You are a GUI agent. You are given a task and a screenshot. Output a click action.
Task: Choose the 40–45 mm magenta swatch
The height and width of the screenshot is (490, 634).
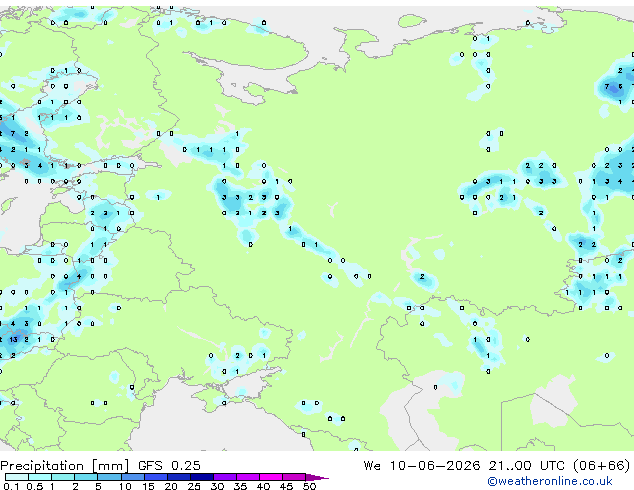271,477
